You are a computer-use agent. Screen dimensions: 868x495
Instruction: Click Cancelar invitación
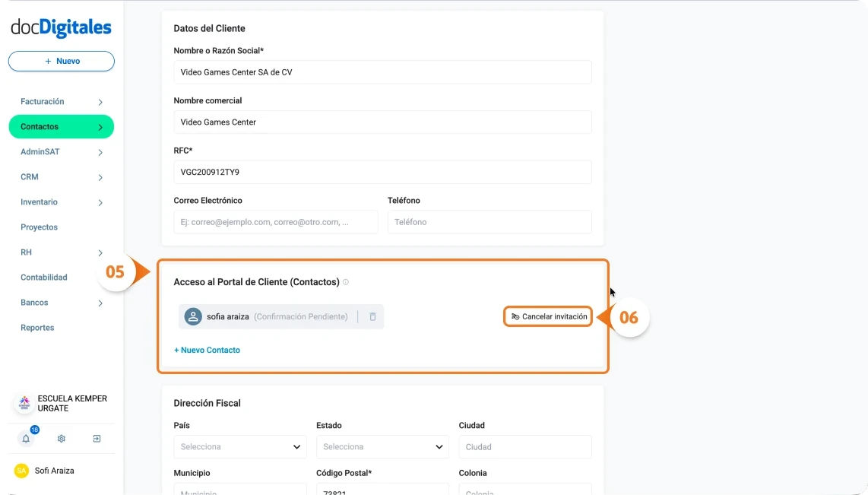[x=547, y=316]
